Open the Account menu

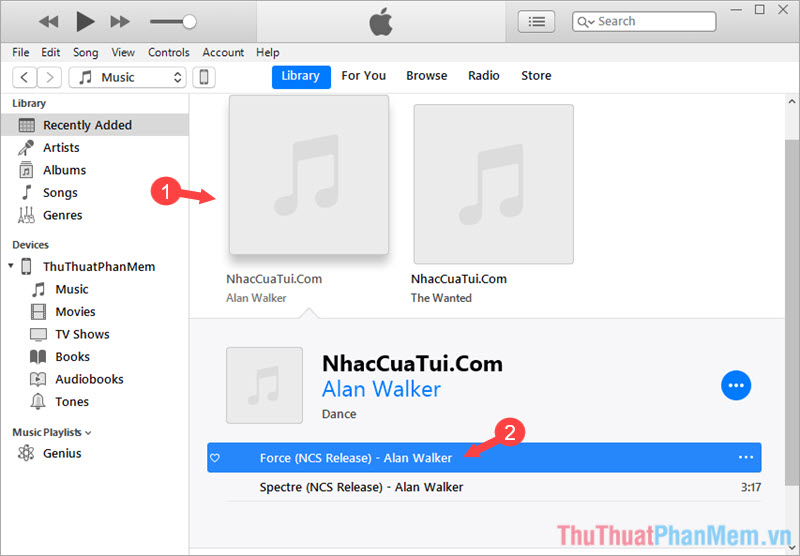(223, 53)
